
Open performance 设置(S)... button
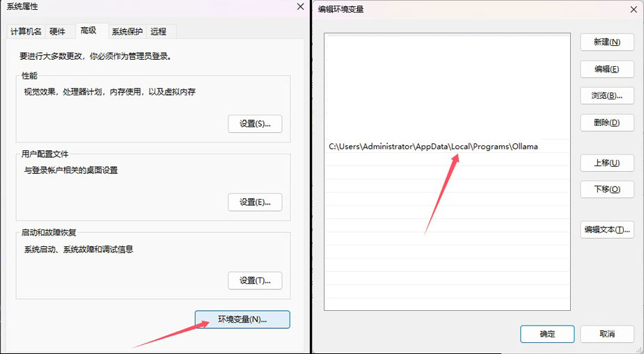coord(255,124)
